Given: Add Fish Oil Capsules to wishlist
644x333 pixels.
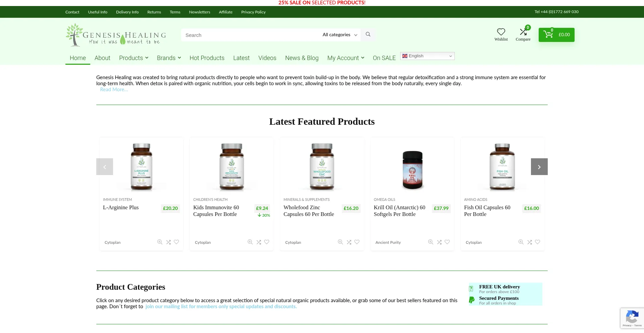Looking at the screenshot, I should (537, 242).
